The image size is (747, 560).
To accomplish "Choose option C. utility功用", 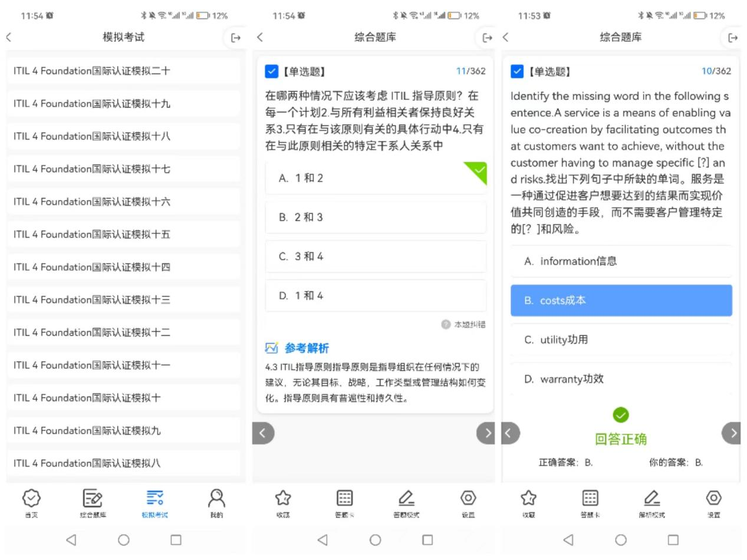I will tap(621, 340).
